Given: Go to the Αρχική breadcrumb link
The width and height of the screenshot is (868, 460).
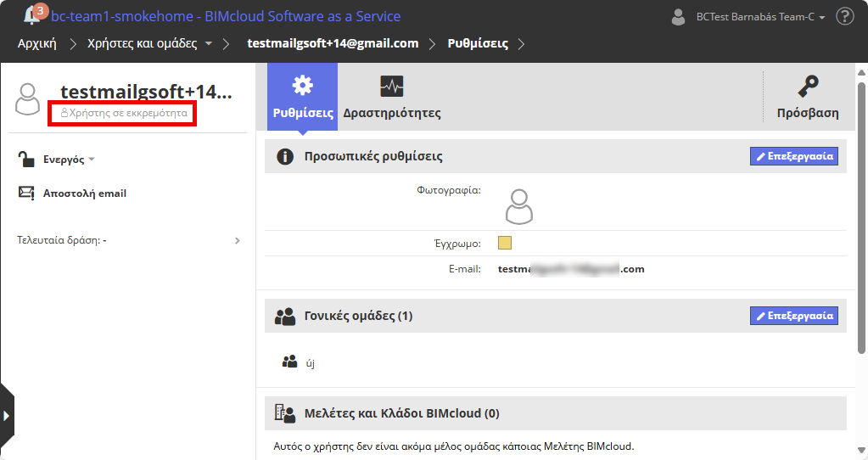Looking at the screenshot, I should tap(36, 43).
